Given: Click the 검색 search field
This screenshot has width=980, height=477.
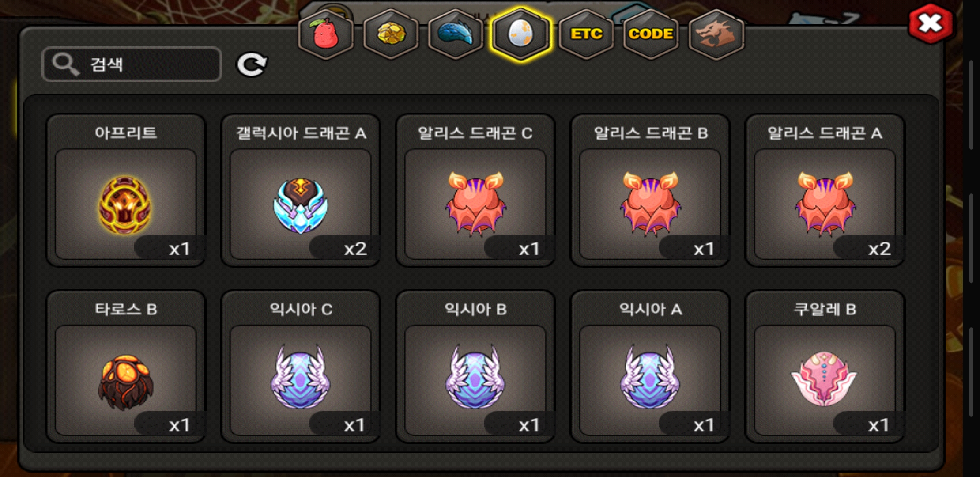Looking at the screenshot, I should pos(132,64).
